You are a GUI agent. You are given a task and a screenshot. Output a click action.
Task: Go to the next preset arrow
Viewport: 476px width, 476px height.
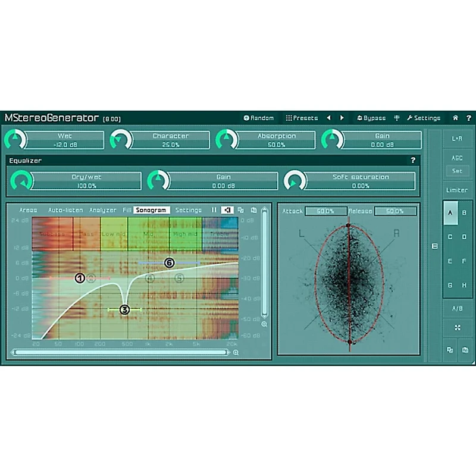342,118
